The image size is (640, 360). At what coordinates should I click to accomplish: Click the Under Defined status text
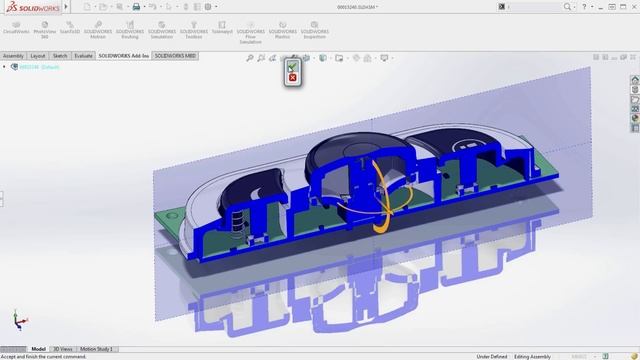pyautogui.click(x=492, y=356)
